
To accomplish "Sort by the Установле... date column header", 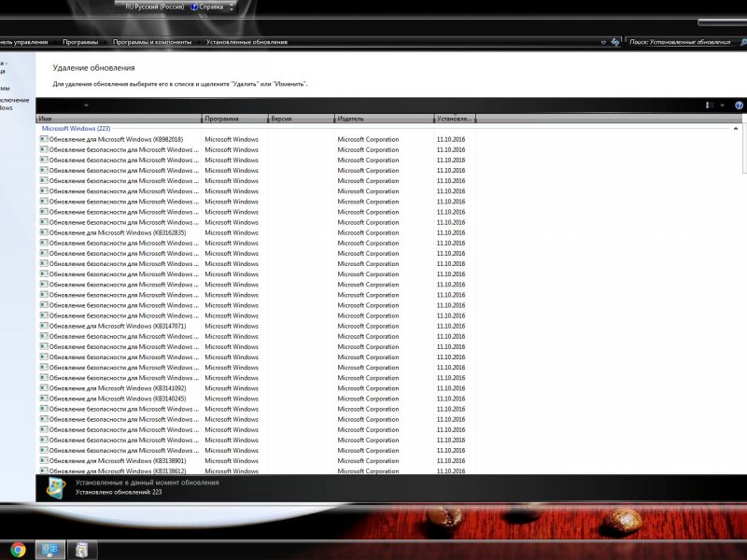I will (455, 119).
